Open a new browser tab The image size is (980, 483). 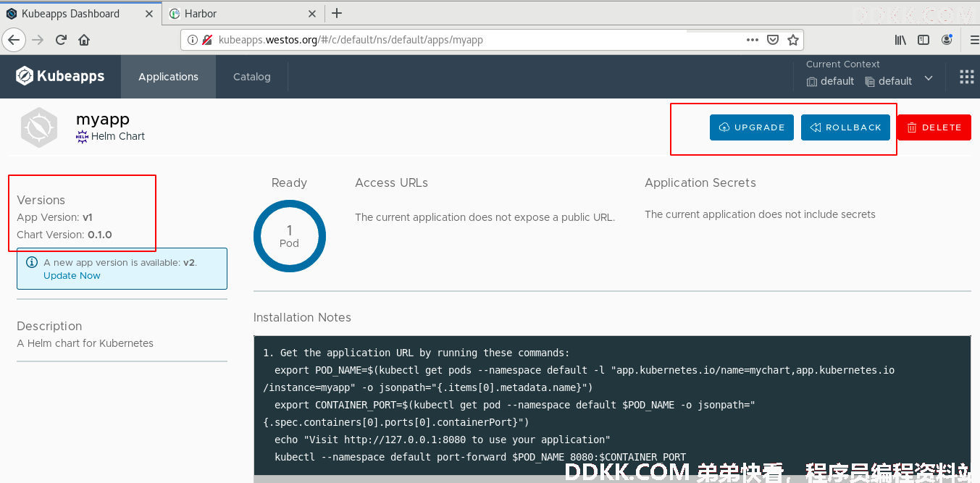(x=337, y=13)
